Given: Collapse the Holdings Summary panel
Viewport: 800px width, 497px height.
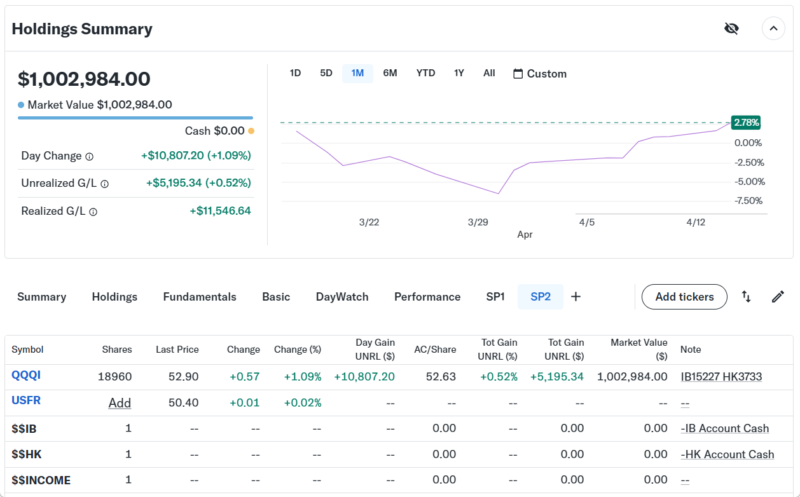Looking at the screenshot, I should pyautogui.click(x=772, y=28).
